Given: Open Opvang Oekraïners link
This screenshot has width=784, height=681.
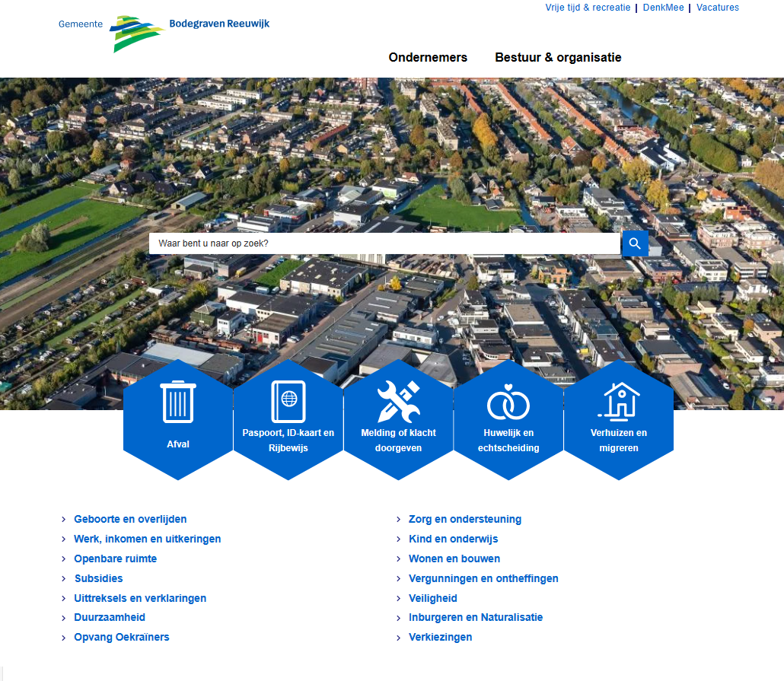Looking at the screenshot, I should [122, 637].
